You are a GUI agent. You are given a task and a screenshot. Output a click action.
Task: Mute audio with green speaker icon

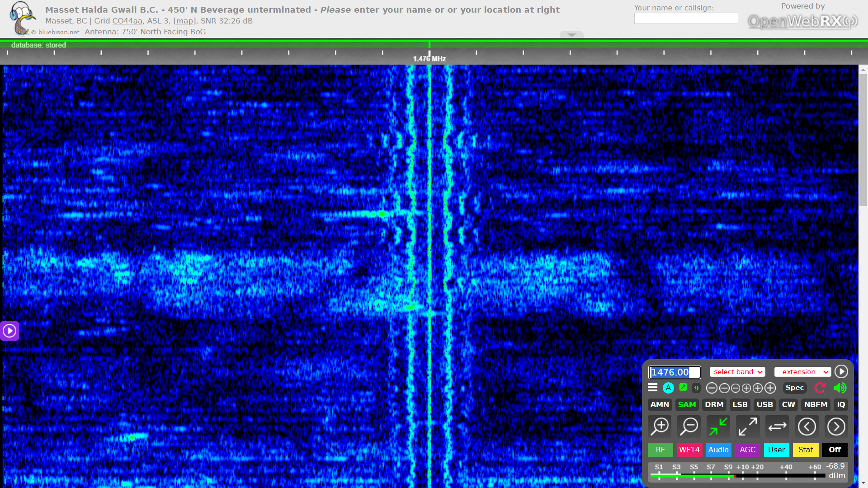pyautogui.click(x=840, y=388)
